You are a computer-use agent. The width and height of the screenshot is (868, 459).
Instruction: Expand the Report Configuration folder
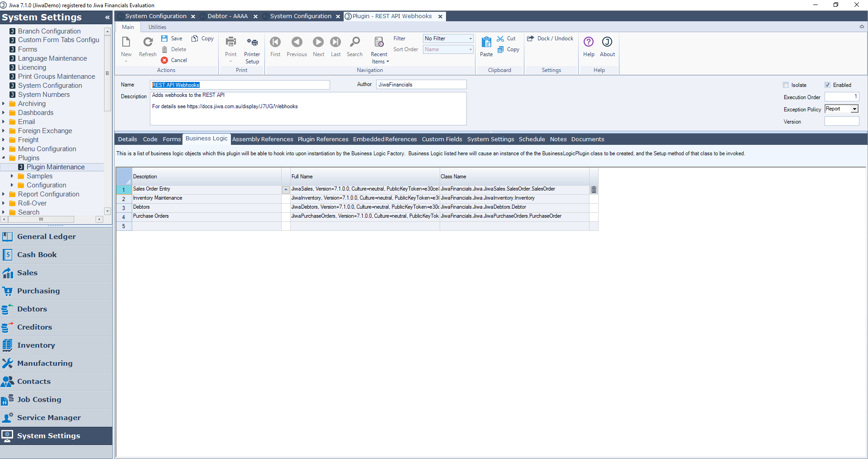click(x=4, y=194)
